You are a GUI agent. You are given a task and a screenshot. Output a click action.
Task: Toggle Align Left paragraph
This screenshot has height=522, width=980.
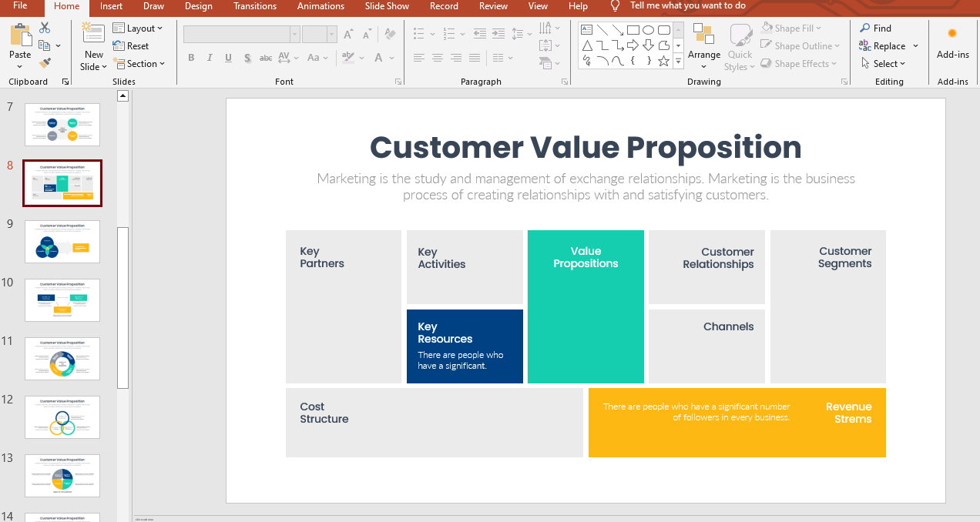(x=419, y=58)
